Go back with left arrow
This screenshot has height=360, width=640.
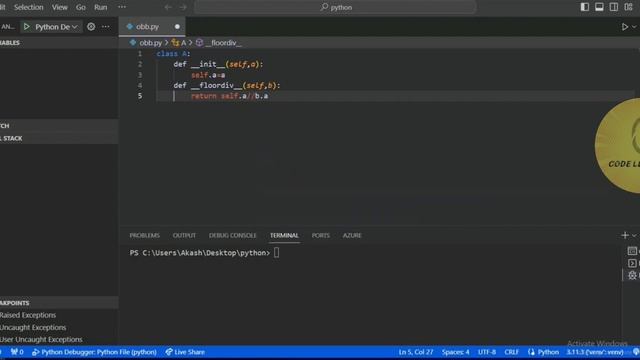[168, 7]
